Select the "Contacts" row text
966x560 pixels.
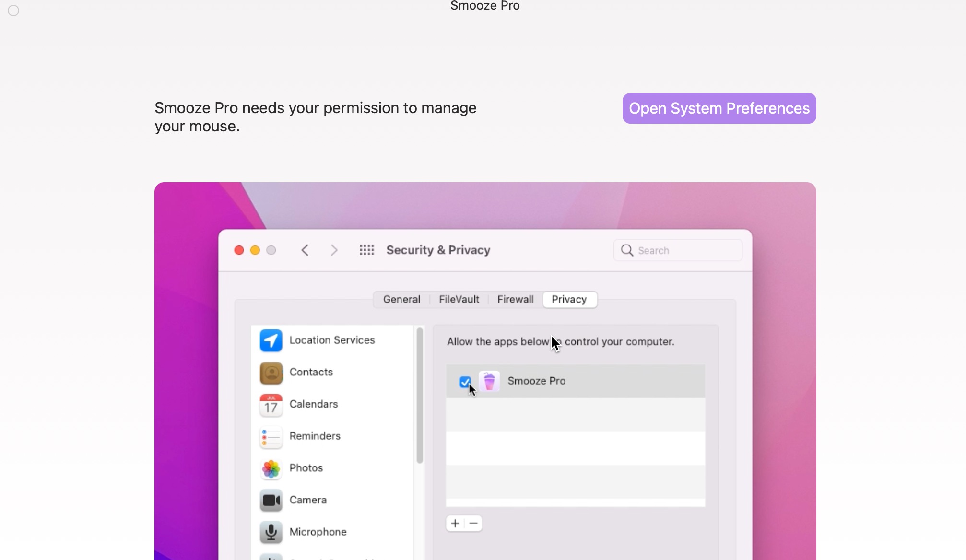[x=311, y=372]
